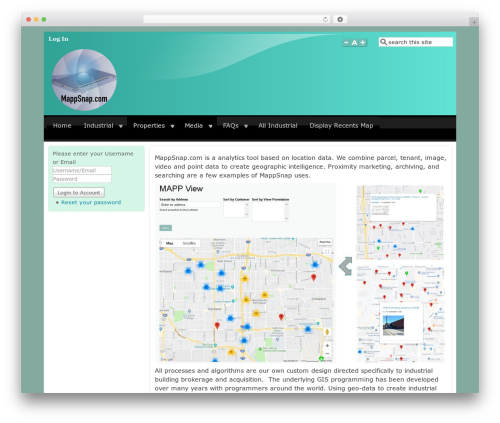Increase font size with plus icon
The width and height of the screenshot is (500, 423).
pos(363,43)
